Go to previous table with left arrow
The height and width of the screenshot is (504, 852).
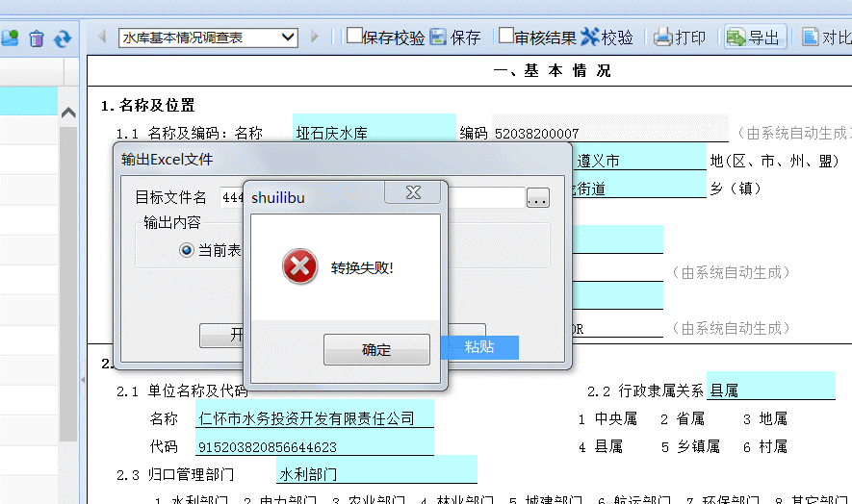click(102, 37)
